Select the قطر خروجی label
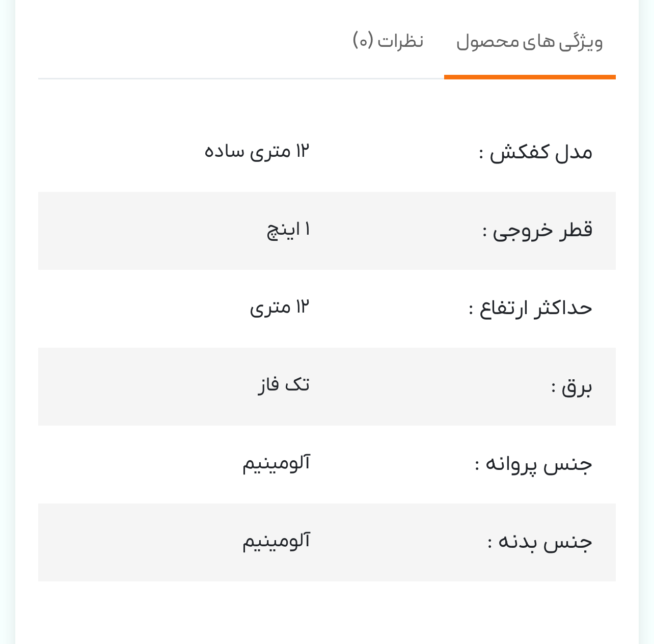Viewport: 654px width, 644px height. click(x=537, y=230)
